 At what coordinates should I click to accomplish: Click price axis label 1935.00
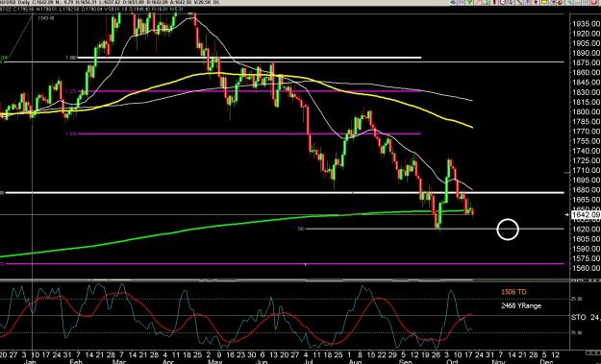pos(587,24)
